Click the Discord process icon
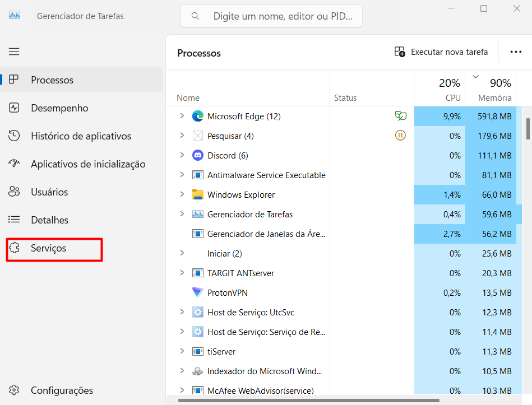The height and width of the screenshot is (405, 532). coord(198,155)
